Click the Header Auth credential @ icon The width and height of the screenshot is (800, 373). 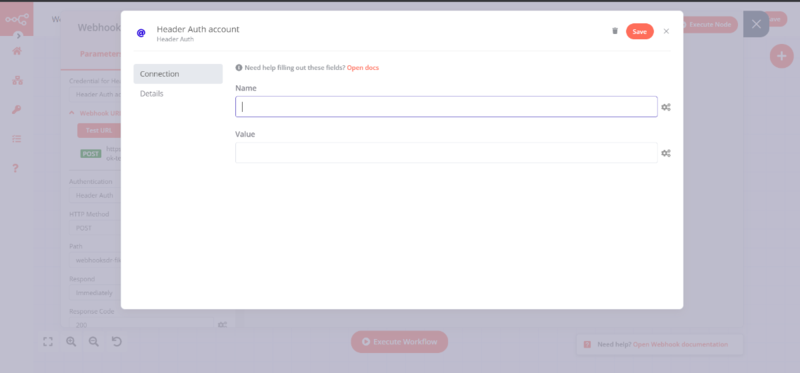tap(141, 33)
